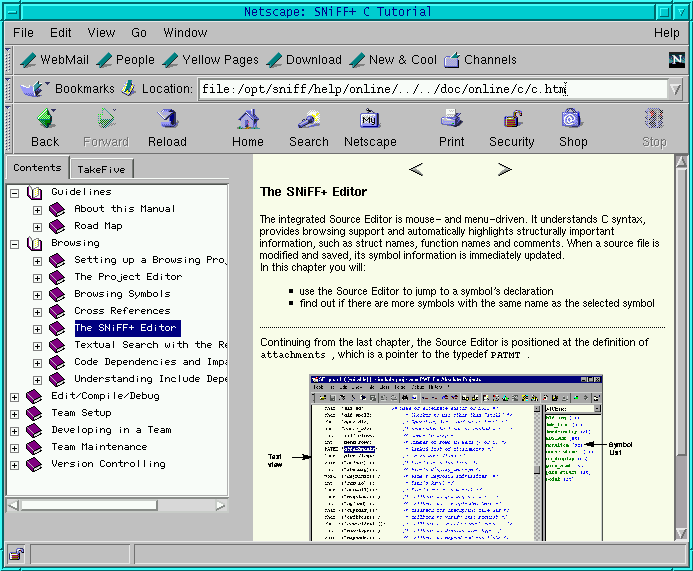Open the location history dropdown arrow

676,89
